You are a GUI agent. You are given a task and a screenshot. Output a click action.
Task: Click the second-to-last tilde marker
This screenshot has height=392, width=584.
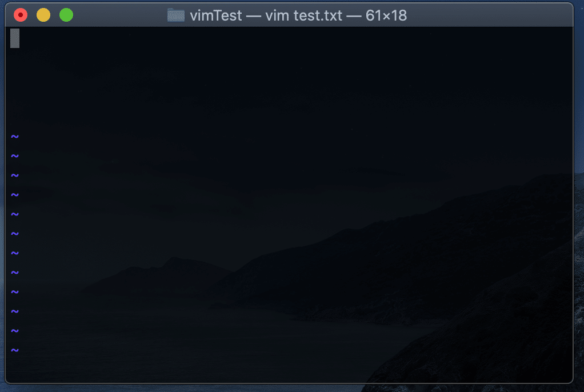(x=15, y=330)
